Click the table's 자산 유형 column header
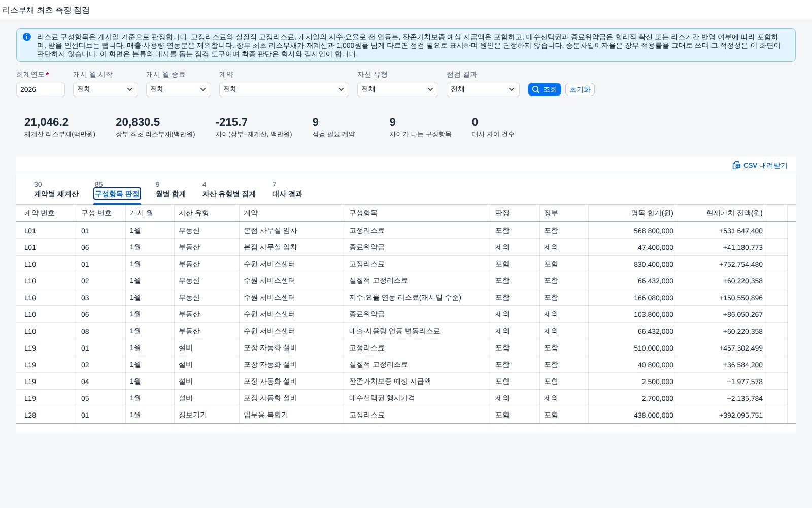Viewport: 812px width, 508px height. point(207,213)
